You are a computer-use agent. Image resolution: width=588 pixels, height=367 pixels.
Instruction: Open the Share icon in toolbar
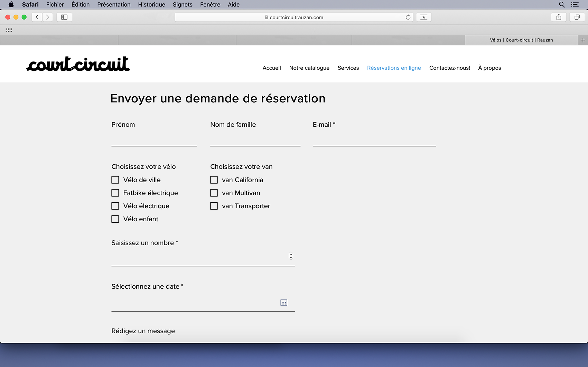click(x=559, y=17)
